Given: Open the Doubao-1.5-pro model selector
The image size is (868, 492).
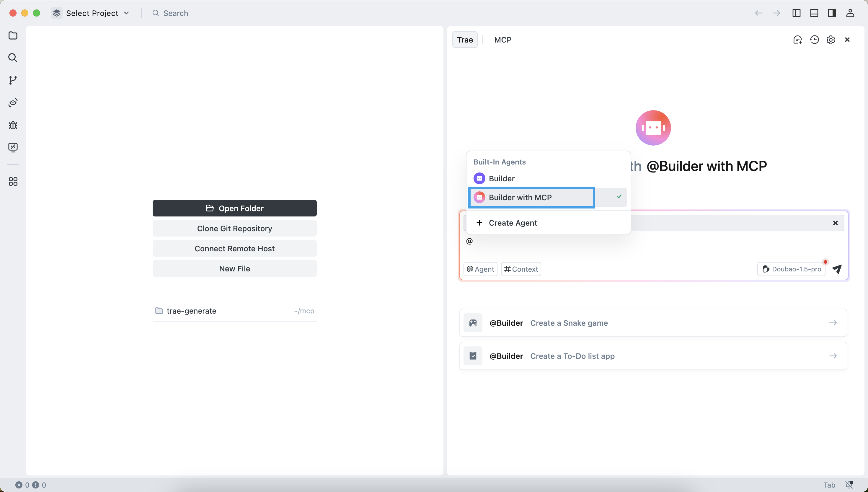Looking at the screenshot, I should (x=791, y=269).
